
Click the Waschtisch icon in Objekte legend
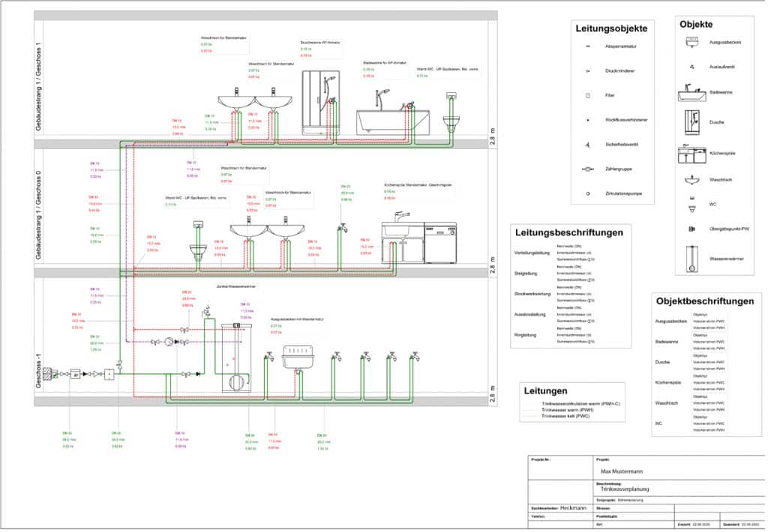click(691, 180)
